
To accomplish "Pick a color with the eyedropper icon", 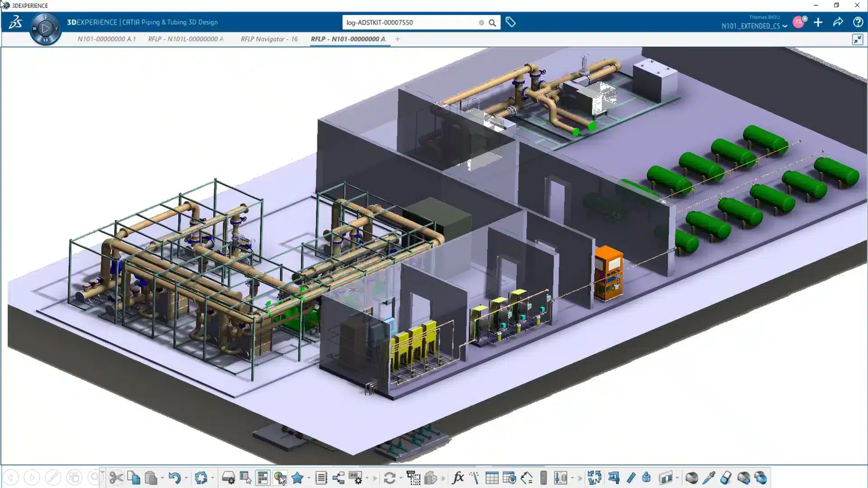I will tap(708, 478).
